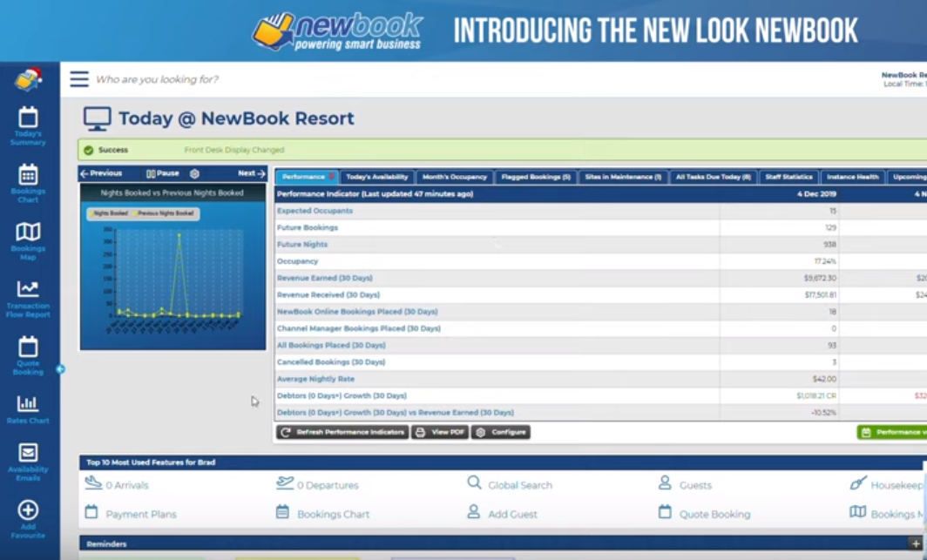
Task: Open slideshow settings gear
Action: pos(194,173)
